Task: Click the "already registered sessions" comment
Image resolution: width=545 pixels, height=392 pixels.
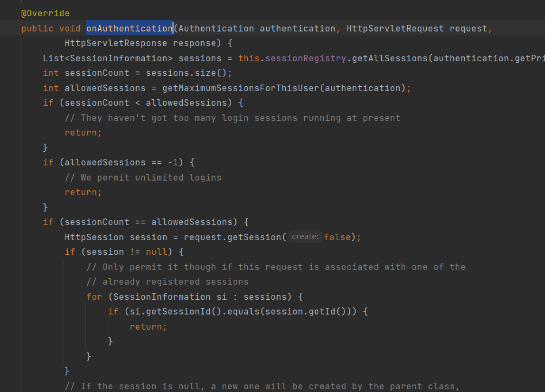Action: (167, 281)
